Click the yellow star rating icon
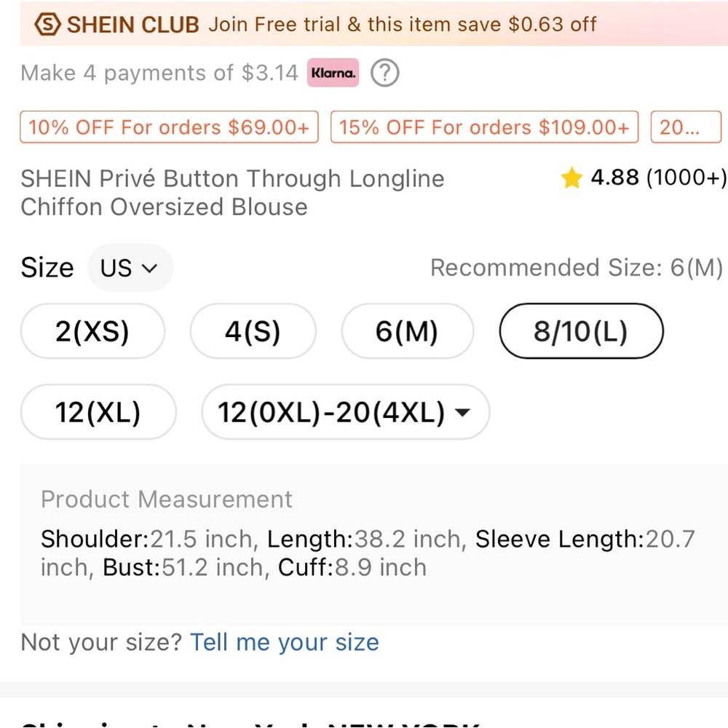Viewport: 728px width, 728px height. point(571,178)
